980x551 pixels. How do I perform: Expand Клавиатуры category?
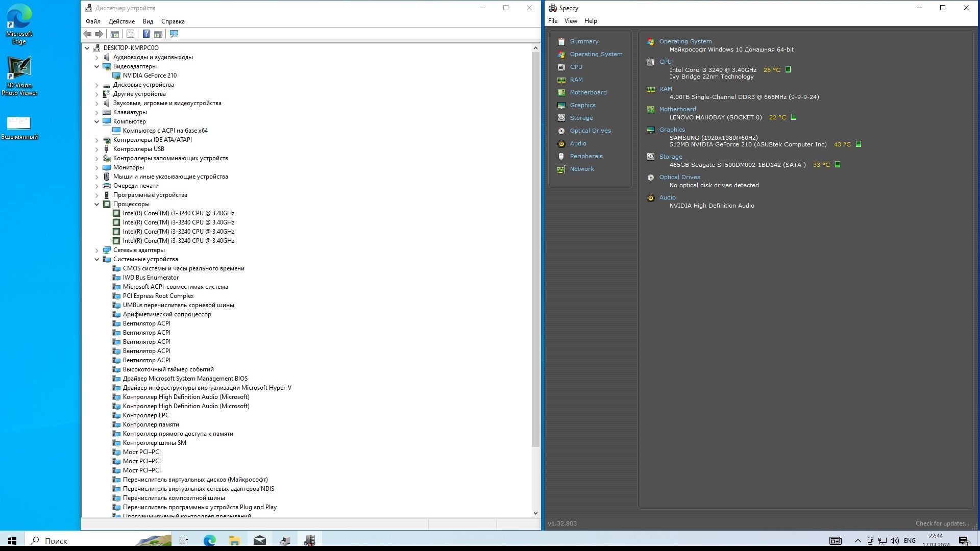97,112
